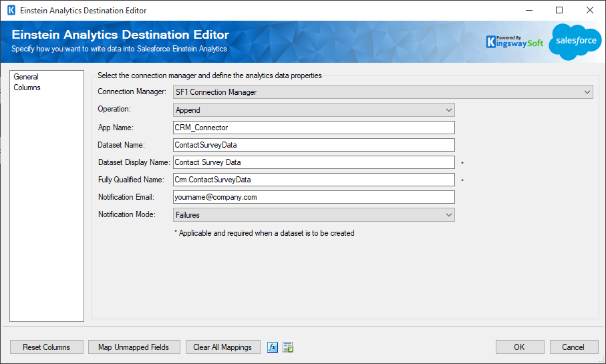The height and width of the screenshot is (364, 606).
Task: Click the Clear All Mappings button
Action: [222, 347]
